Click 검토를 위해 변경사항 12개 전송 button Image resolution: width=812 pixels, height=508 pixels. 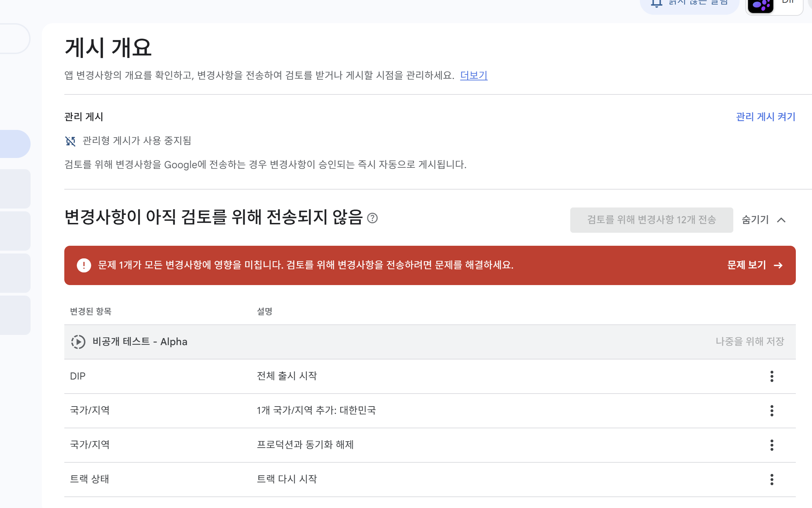(651, 220)
